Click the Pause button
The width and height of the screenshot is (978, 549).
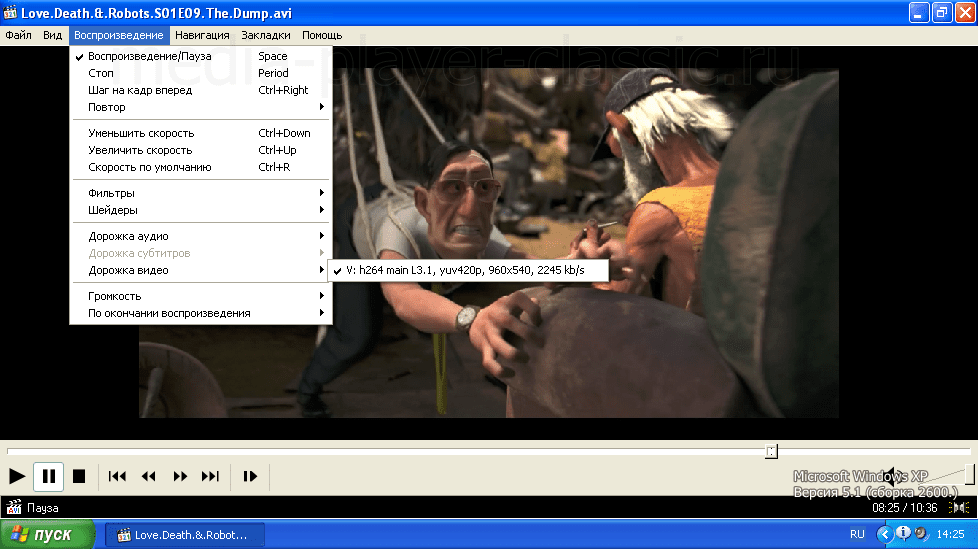pyautogui.click(x=48, y=477)
